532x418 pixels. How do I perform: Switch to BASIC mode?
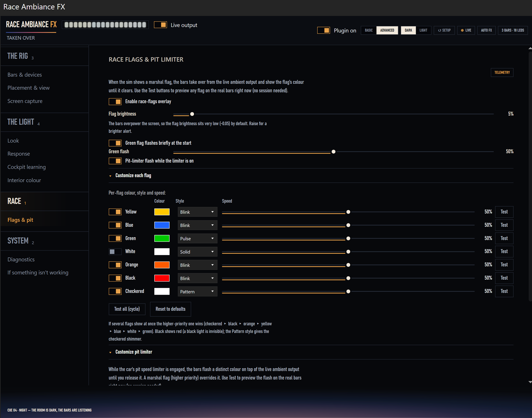coord(369,30)
